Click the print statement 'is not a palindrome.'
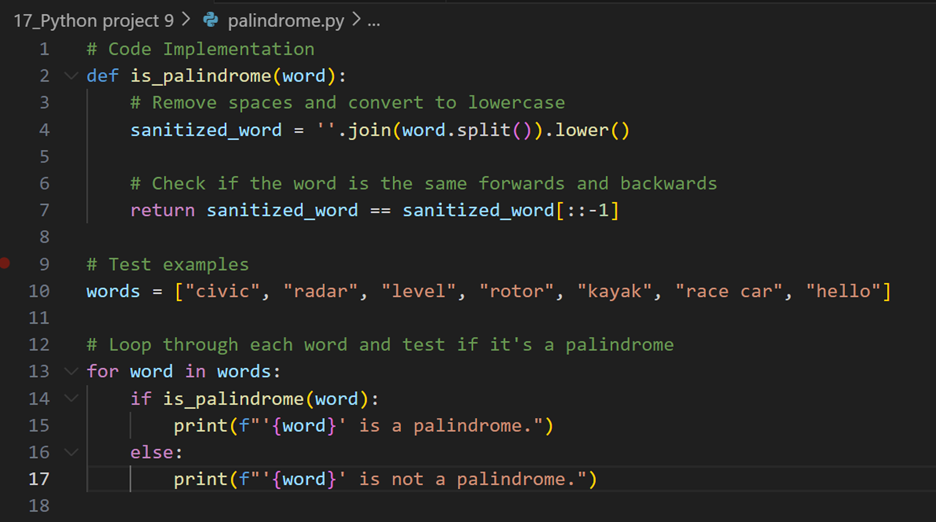 (x=386, y=479)
